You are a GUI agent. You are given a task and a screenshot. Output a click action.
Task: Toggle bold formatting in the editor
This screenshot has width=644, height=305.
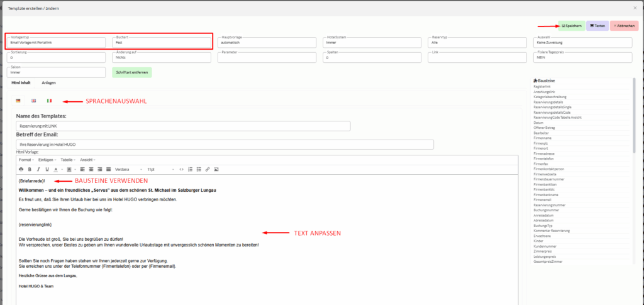[30, 169]
